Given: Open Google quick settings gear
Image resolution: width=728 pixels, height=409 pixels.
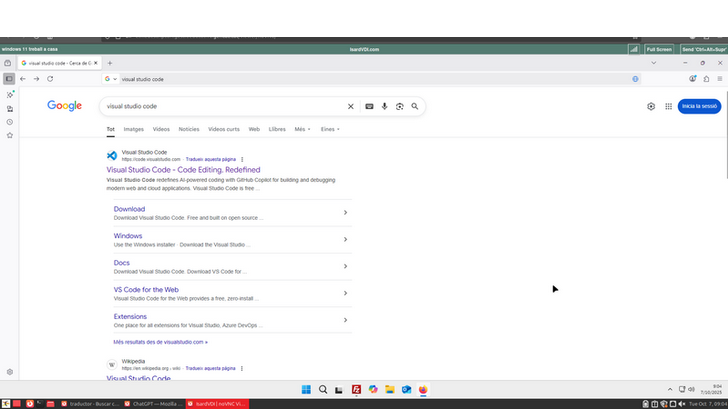Looking at the screenshot, I should [651, 106].
